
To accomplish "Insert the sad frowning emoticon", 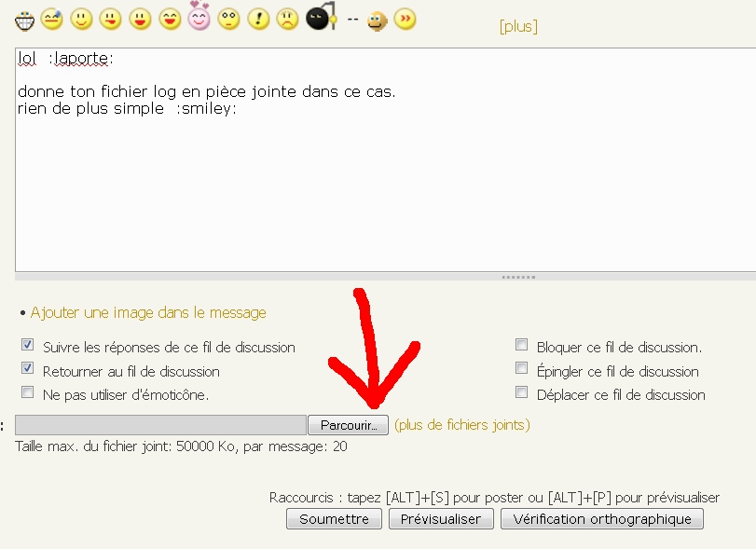I will pyautogui.click(x=288, y=20).
